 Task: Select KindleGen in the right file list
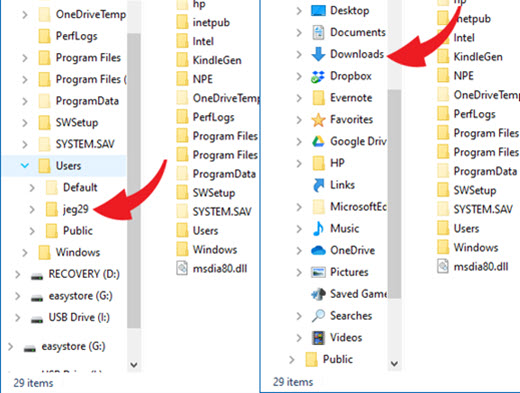point(478,57)
